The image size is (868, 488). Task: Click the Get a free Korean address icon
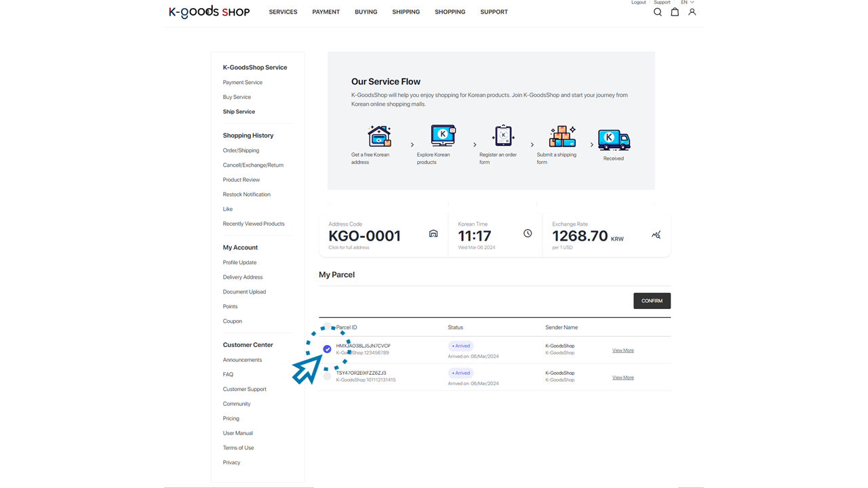click(379, 136)
